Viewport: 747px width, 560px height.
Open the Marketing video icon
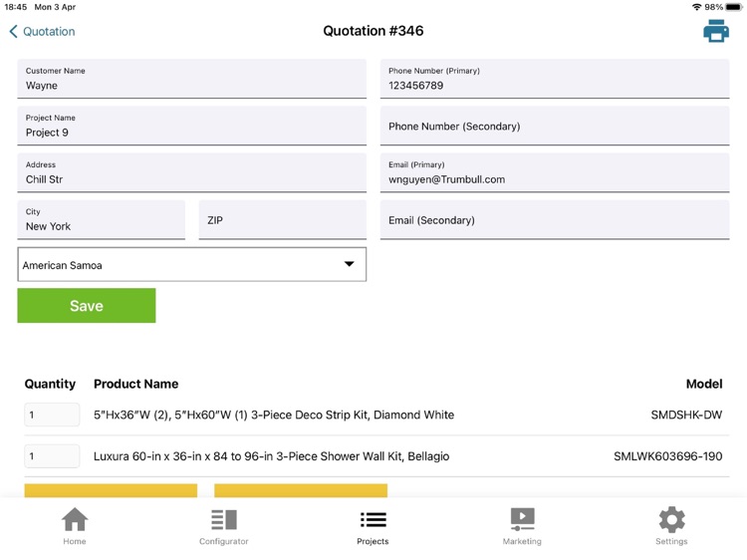click(522, 519)
